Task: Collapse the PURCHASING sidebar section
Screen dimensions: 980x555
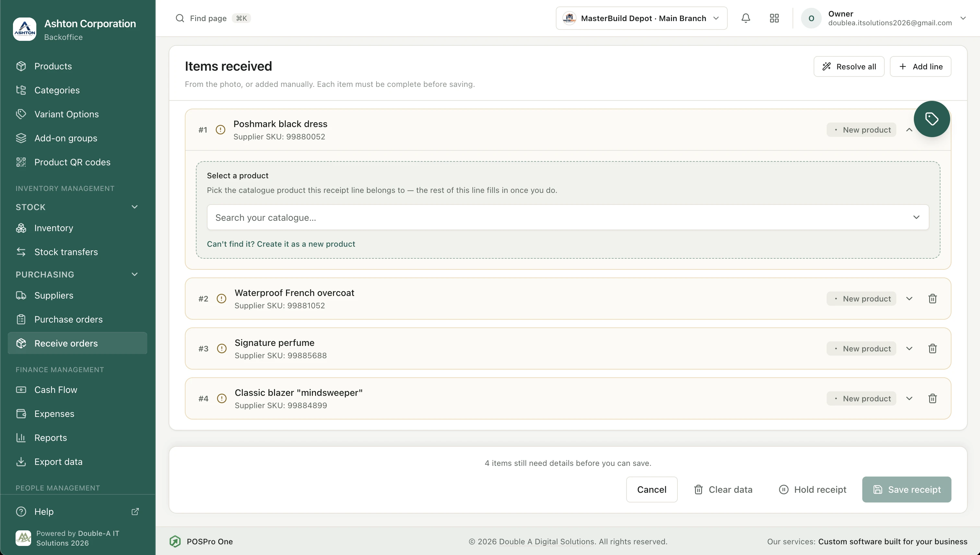Action: (x=135, y=275)
